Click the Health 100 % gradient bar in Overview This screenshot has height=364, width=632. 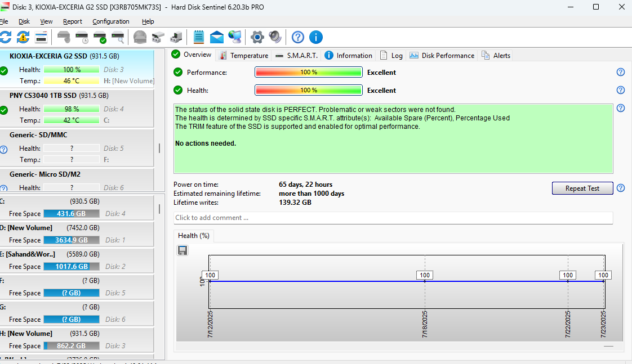click(309, 90)
